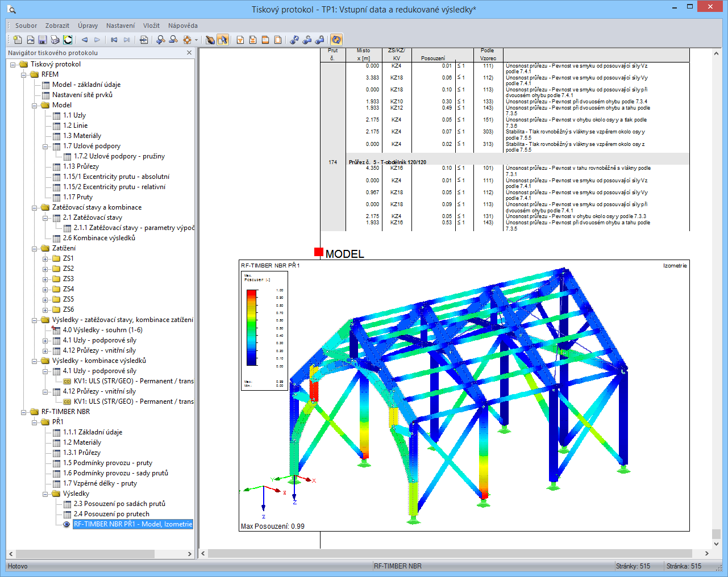This screenshot has width=728, height=577.
Task: Click preview vertical scrollbar down arrow
Action: point(716,543)
